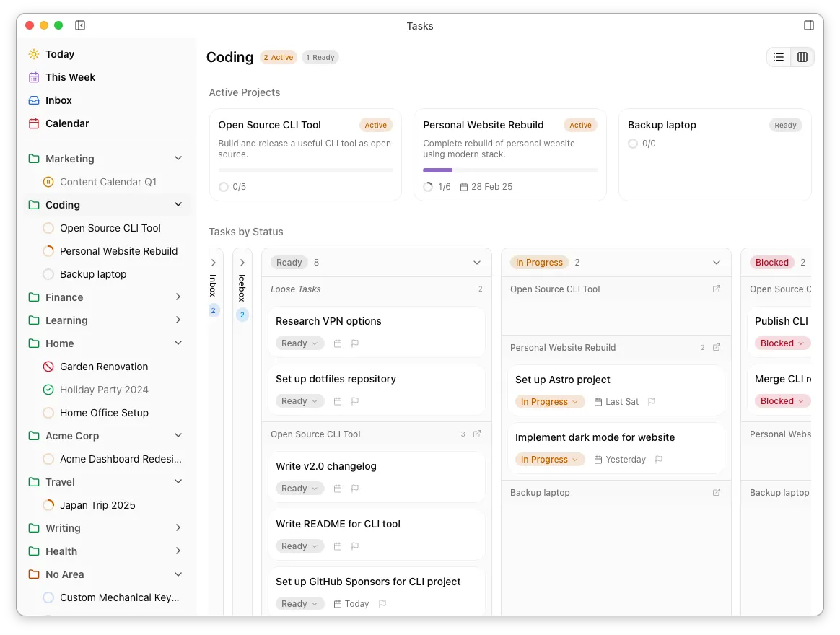Click Personal Website Rebuild progress bar
The image size is (840, 635).
510,170
